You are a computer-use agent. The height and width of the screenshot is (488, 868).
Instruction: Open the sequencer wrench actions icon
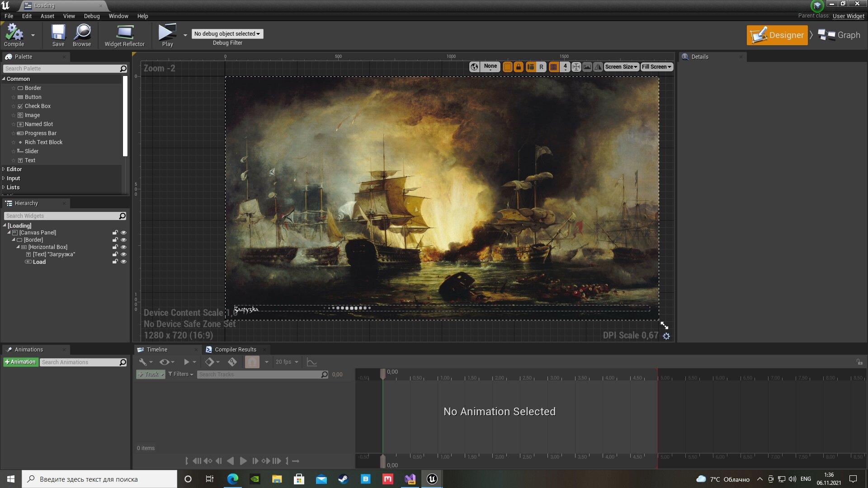click(x=143, y=362)
